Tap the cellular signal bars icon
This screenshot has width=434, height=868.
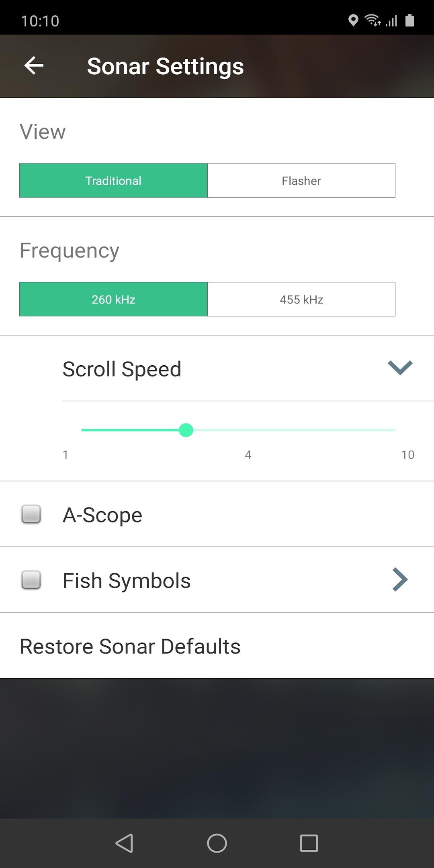(391, 20)
